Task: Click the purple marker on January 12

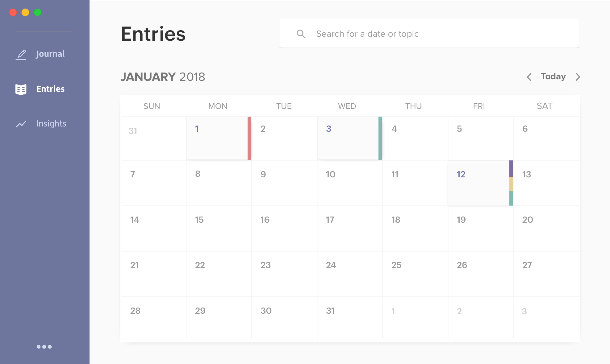Action: tap(511, 169)
